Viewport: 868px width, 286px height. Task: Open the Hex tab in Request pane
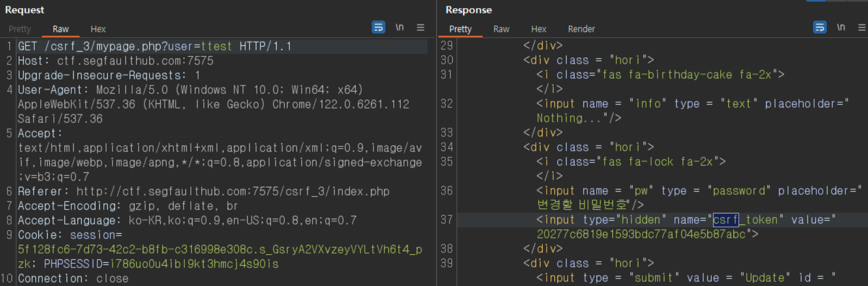click(x=98, y=29)
